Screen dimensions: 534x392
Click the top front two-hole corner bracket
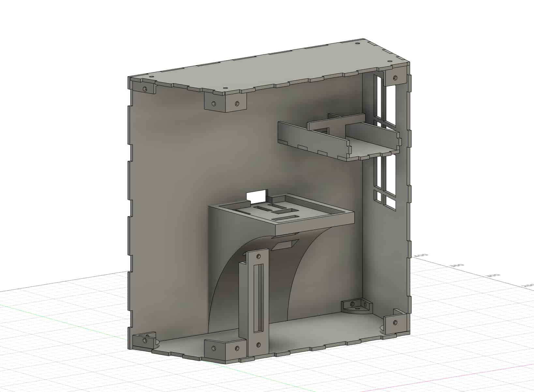225,103
